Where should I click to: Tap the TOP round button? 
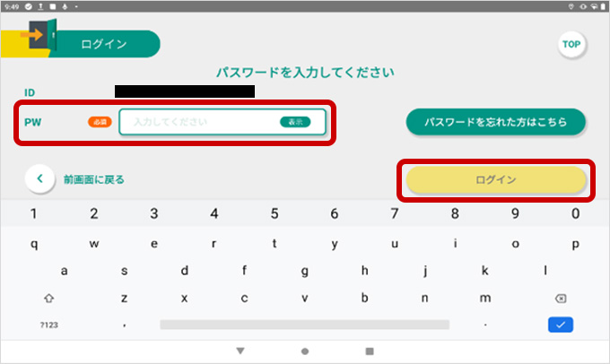coord(571,44)
